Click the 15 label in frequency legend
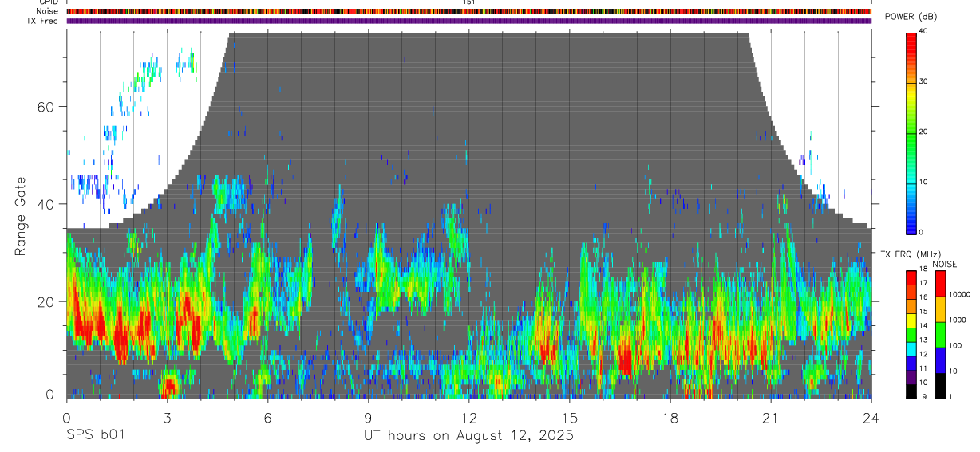Image resolution: width=980 pixels, height=452 pixels. [x=923, y=311]
